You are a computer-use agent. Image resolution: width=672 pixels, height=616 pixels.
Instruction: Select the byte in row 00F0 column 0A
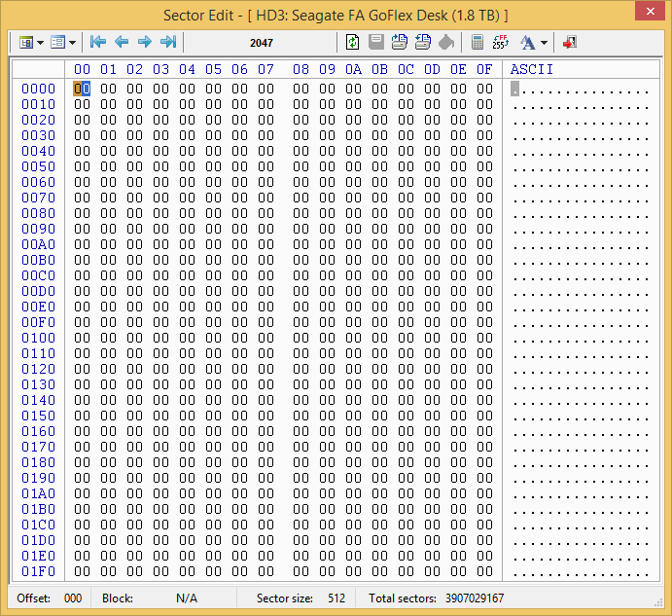coord(353,322)
